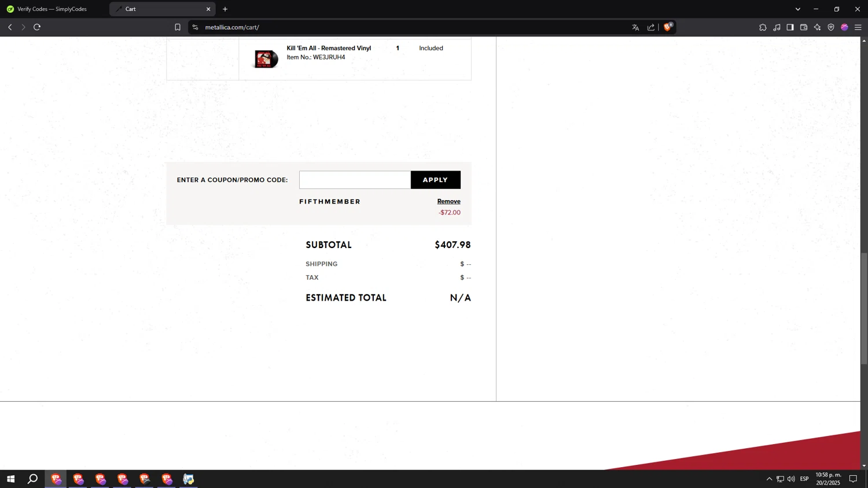Close the Cart tab
This screenshot has width=868, height=488.
click(208, 9)
